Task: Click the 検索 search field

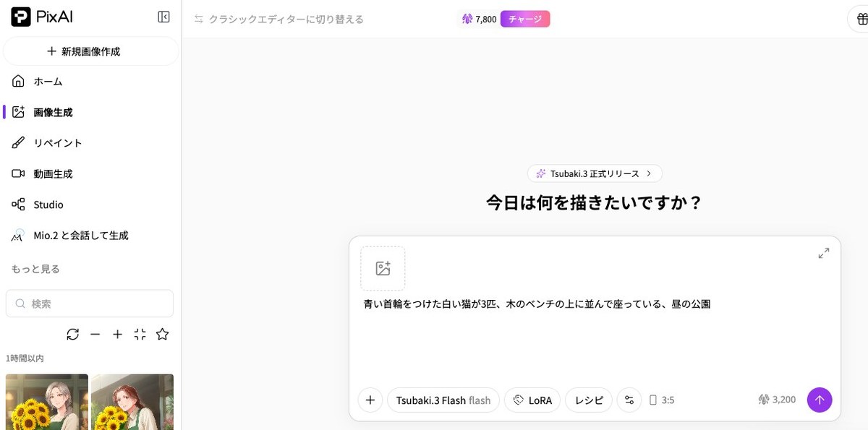Action: [90, 304]
